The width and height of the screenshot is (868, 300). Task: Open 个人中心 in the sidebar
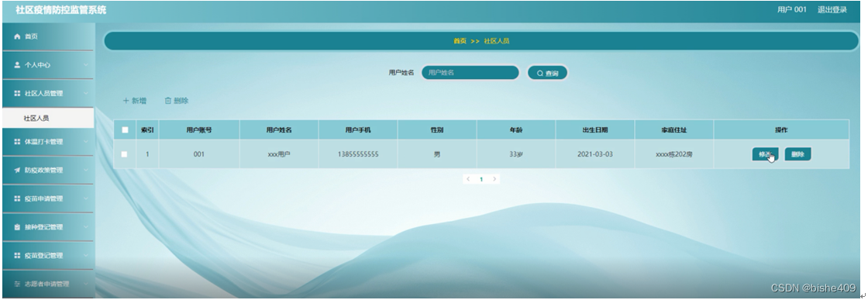click(48, 65)
